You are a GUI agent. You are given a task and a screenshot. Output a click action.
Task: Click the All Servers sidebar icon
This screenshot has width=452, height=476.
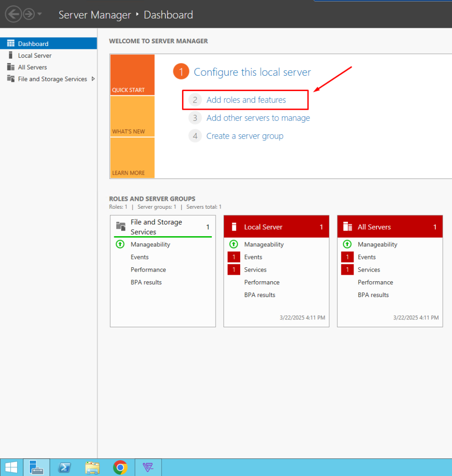[x=11, y=67]
